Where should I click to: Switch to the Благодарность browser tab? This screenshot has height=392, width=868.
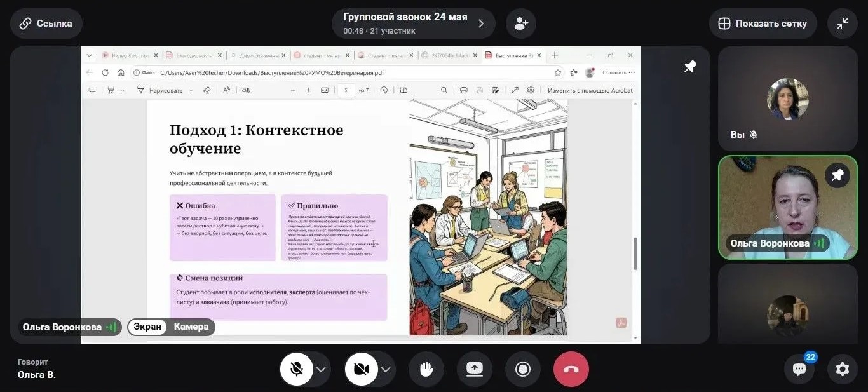(193, 55)
